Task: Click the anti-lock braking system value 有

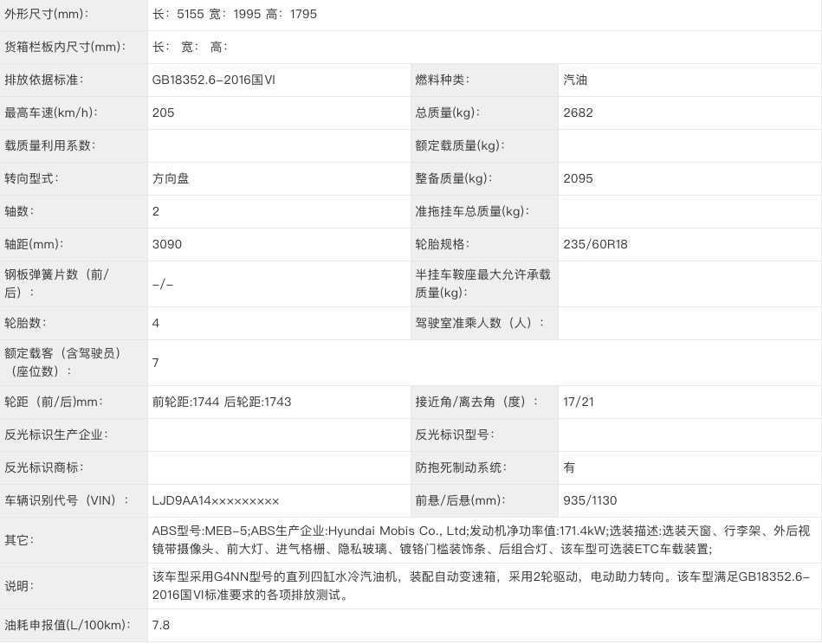Action: [569, 468]
